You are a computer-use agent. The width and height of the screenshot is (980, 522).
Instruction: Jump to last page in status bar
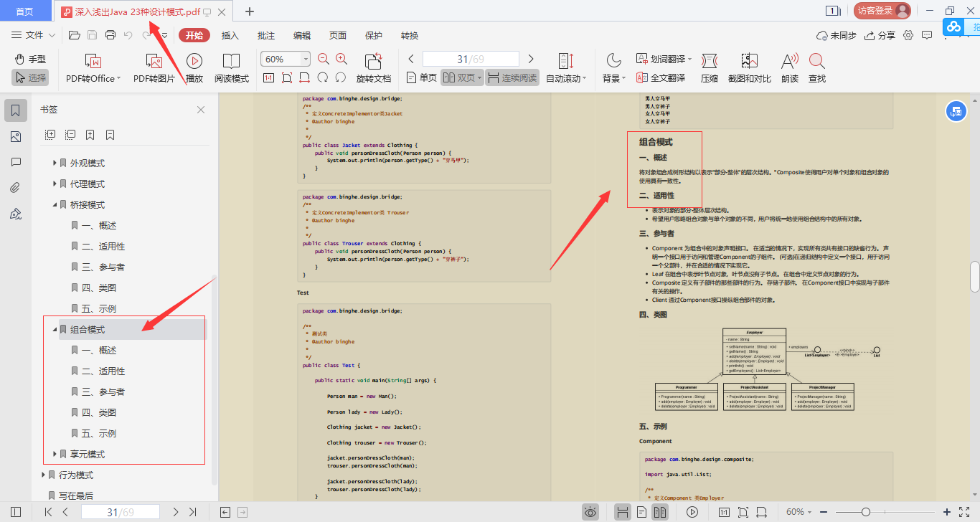[x=192, y=512]
